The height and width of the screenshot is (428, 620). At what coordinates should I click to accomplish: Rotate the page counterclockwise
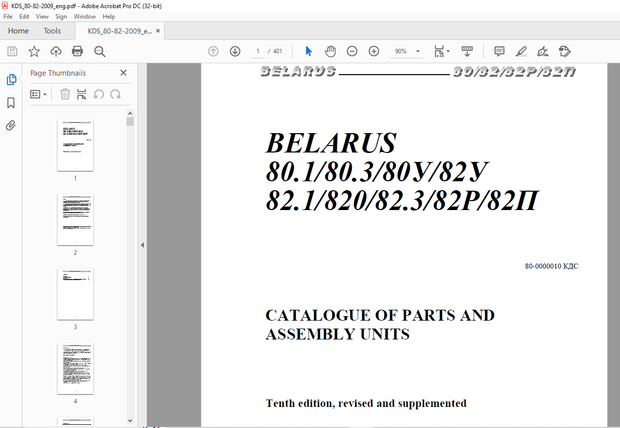coord(99,94)
